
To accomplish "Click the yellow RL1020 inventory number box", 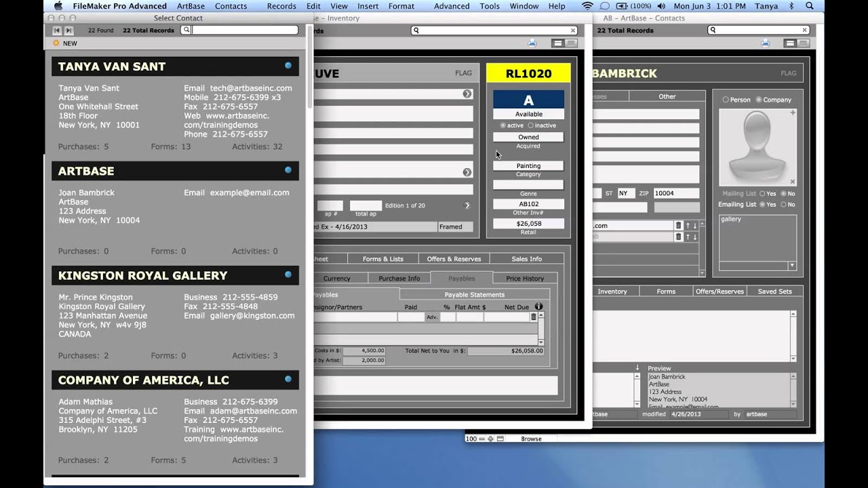I will point(528,73).
